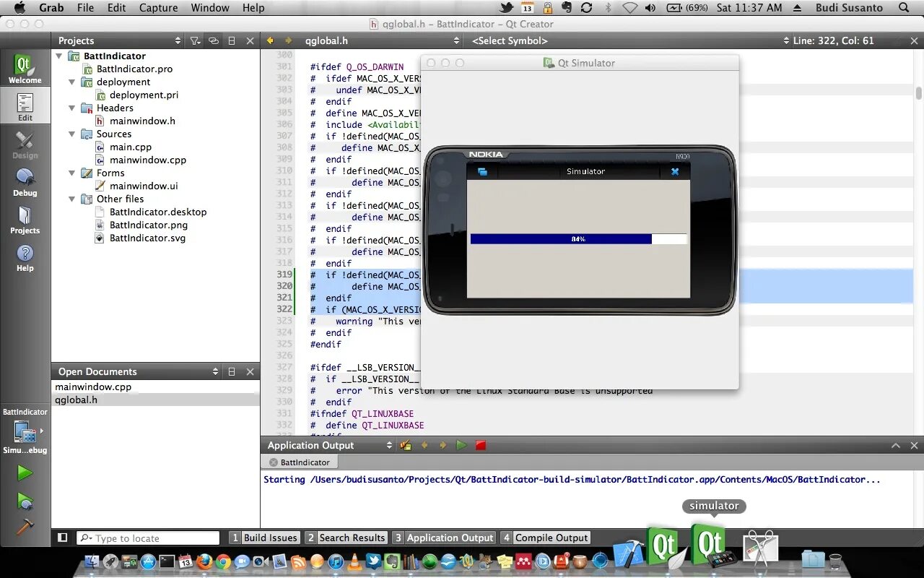
Task: Select BattIndicator.desktop file
Action: pos(158,212)
